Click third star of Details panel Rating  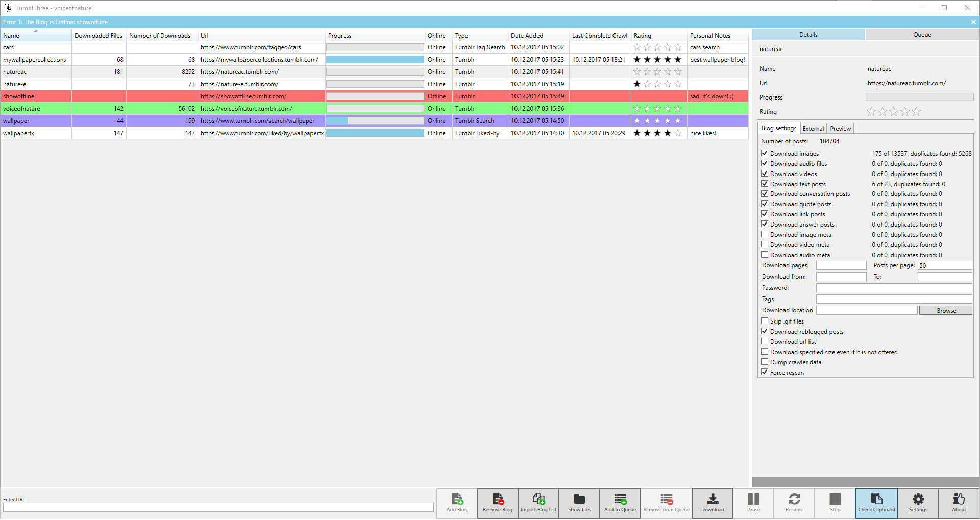[x=894, y=112]
